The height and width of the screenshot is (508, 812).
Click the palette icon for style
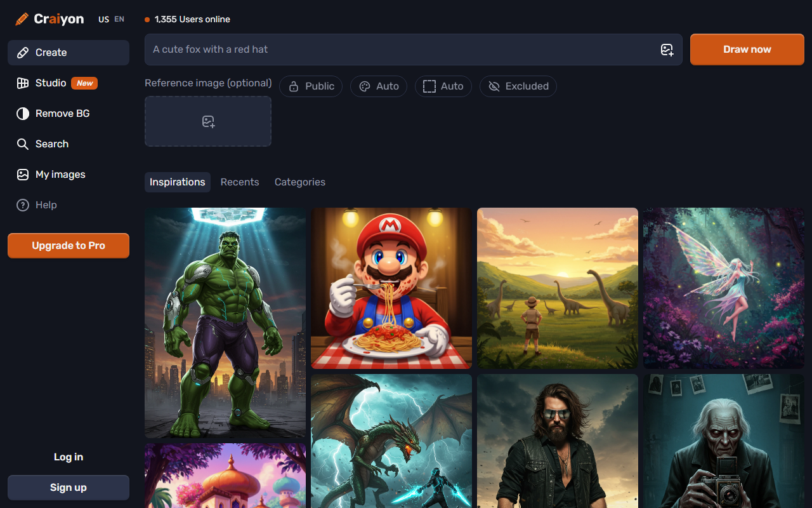point(365,86)
